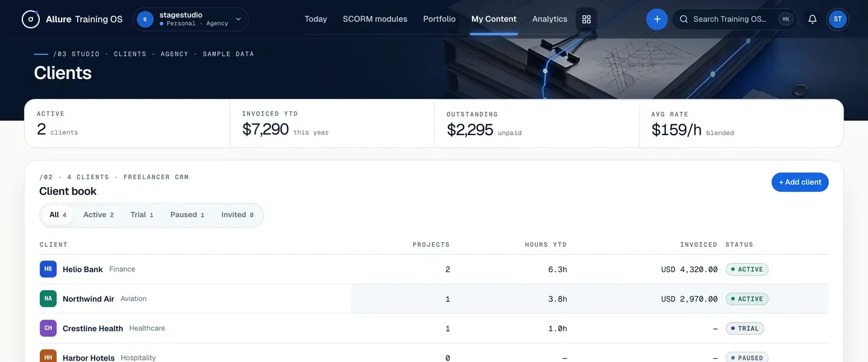
Task: Open the Portfolio nav item
Action: (439, 19)
